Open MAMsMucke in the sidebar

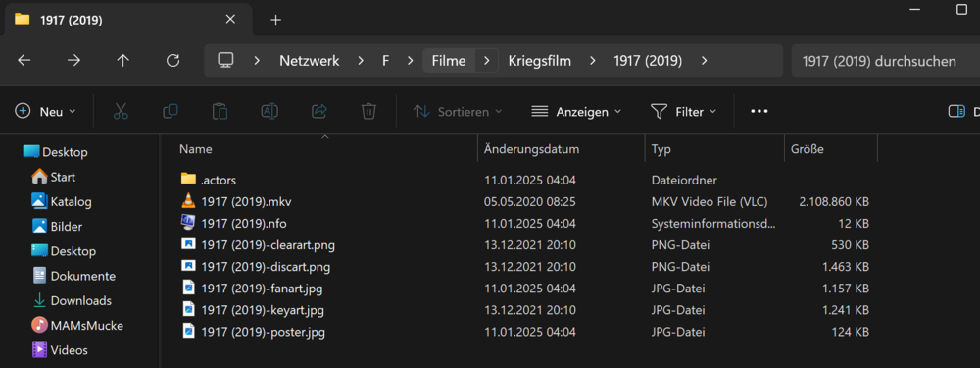coord(76,326)
